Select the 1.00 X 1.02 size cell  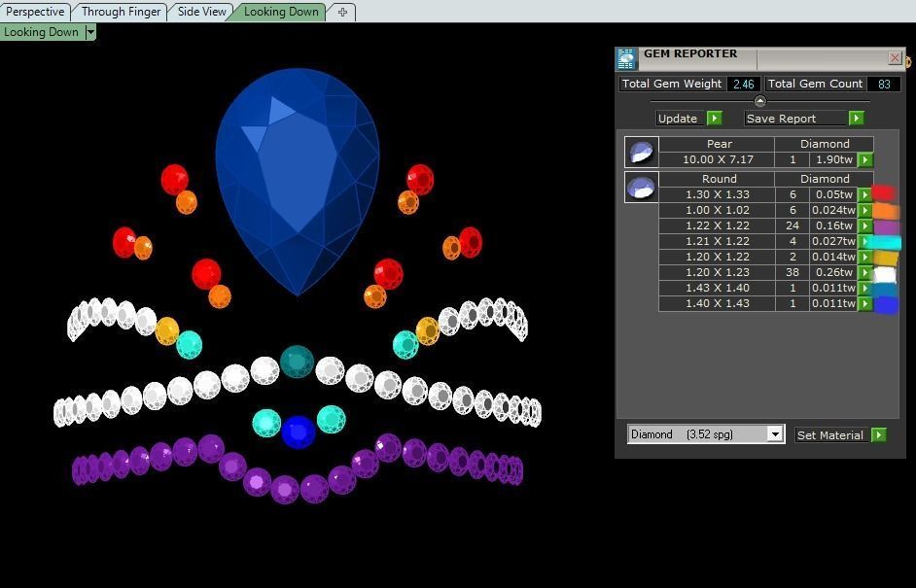(x=718, y=210)
